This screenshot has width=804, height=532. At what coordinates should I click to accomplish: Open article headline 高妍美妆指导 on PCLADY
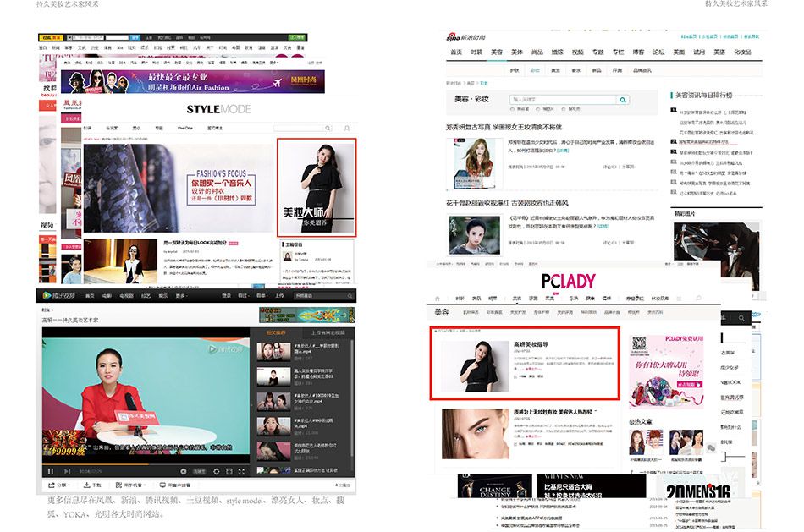pyautogui.click(x=531, y=345)
